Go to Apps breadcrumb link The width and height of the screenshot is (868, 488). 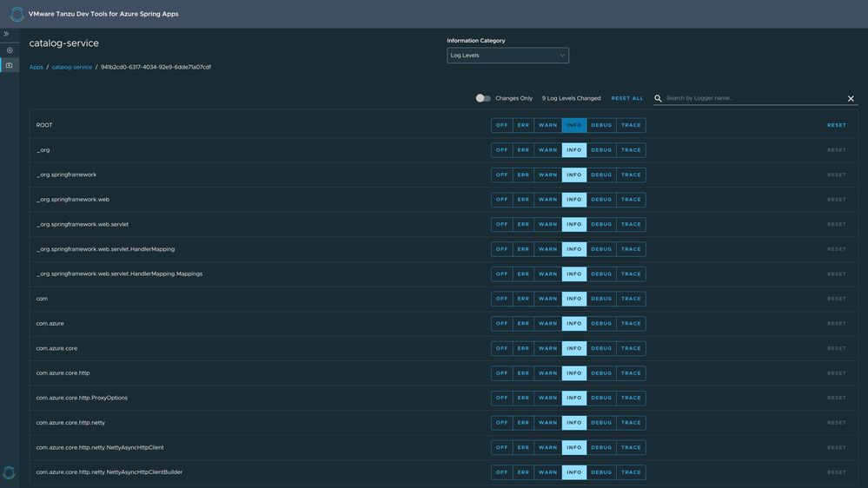(36, 67)
